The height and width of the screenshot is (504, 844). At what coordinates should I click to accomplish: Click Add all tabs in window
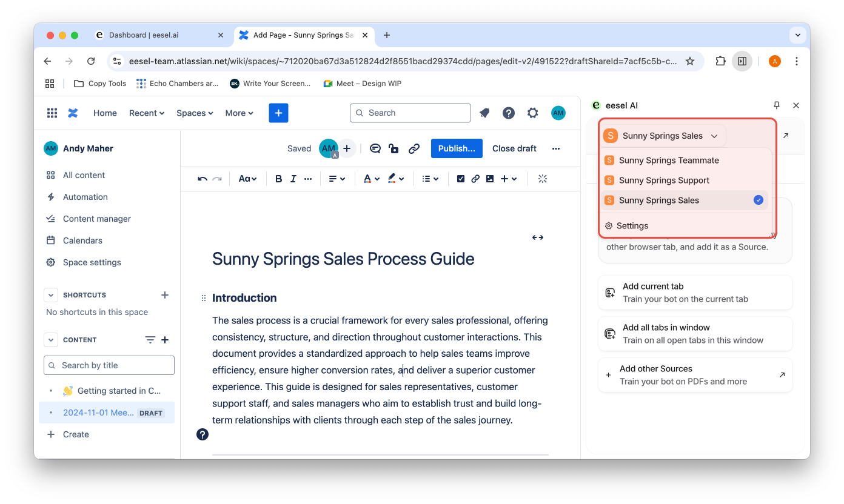point(695,334)
